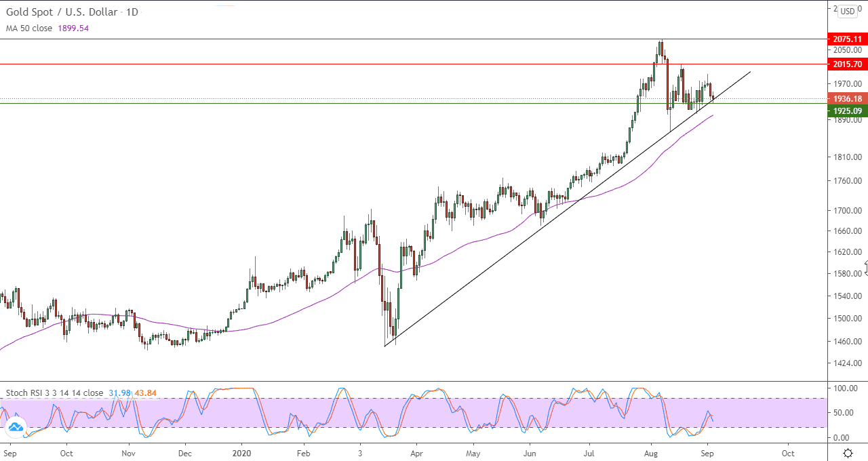Select the 2015.70 resistance price label
Screen dimensions: 868x461
(x=847, y=64)
